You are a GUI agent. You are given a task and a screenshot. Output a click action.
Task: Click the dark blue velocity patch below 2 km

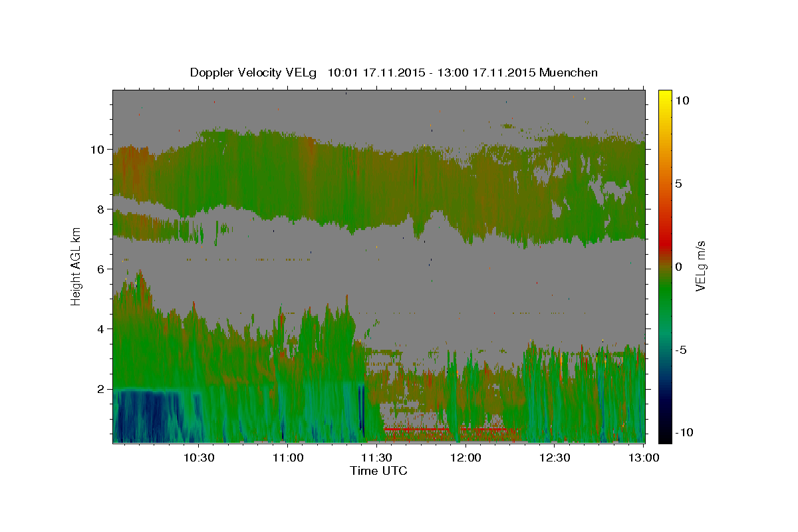pyautogui.click(x=148, y=416)
